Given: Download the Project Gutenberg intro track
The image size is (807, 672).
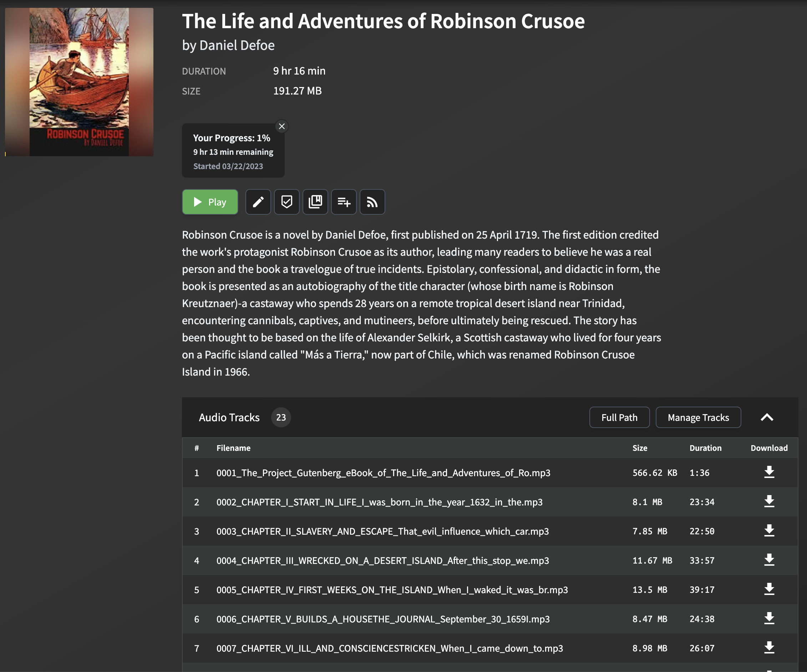Looking at the screenshot, I should click(769, 472).
